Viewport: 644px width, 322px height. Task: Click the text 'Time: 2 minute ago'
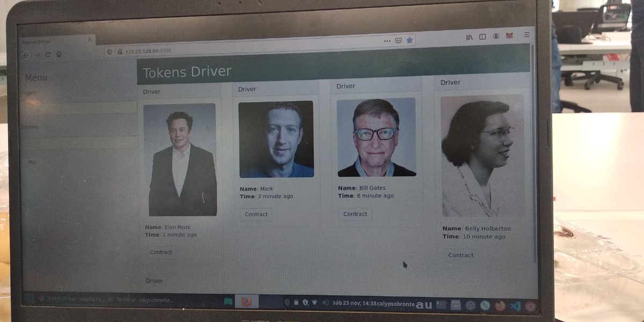click(x=267, y=196)
